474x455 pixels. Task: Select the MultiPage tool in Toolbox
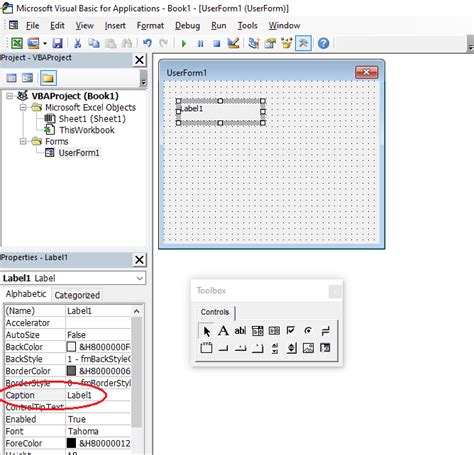click(x=257, y=348)
